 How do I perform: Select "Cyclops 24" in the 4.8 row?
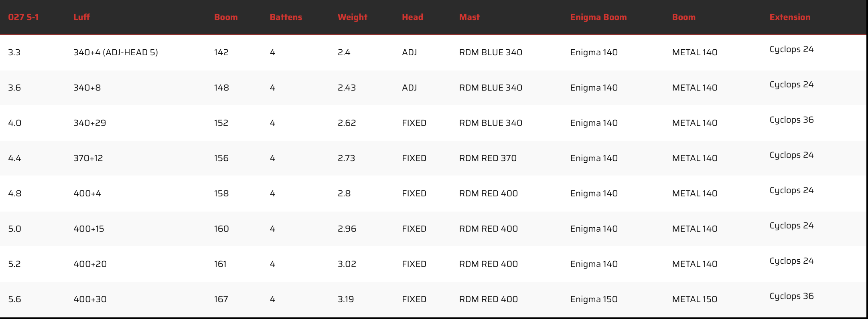pos(792,190)
